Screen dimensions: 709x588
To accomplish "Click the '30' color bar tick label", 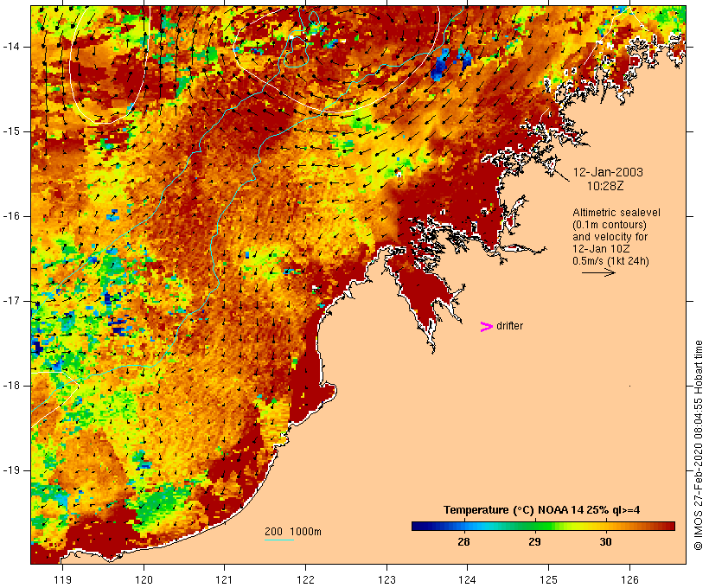I will tap(605, 541).
